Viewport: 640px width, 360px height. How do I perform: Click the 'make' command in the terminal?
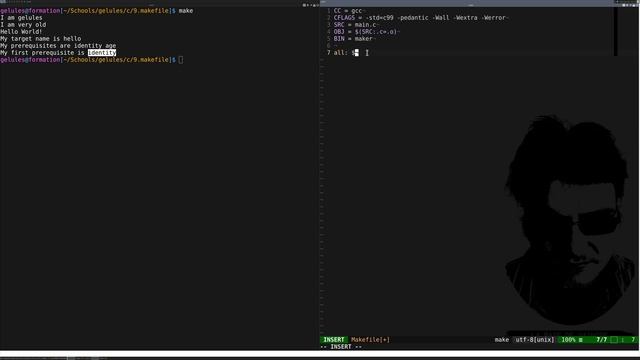pos(186,11)
